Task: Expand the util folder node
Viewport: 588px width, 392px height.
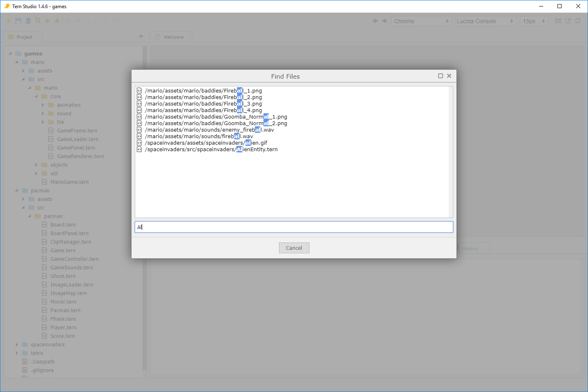Action: pyautogui.click(x=36, y=173)
